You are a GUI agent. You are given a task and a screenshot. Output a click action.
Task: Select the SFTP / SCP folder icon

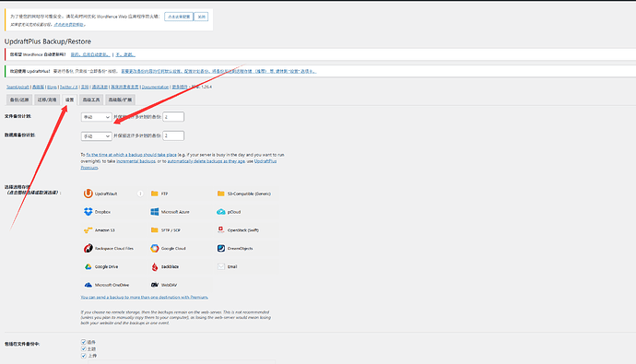[155, 229]
